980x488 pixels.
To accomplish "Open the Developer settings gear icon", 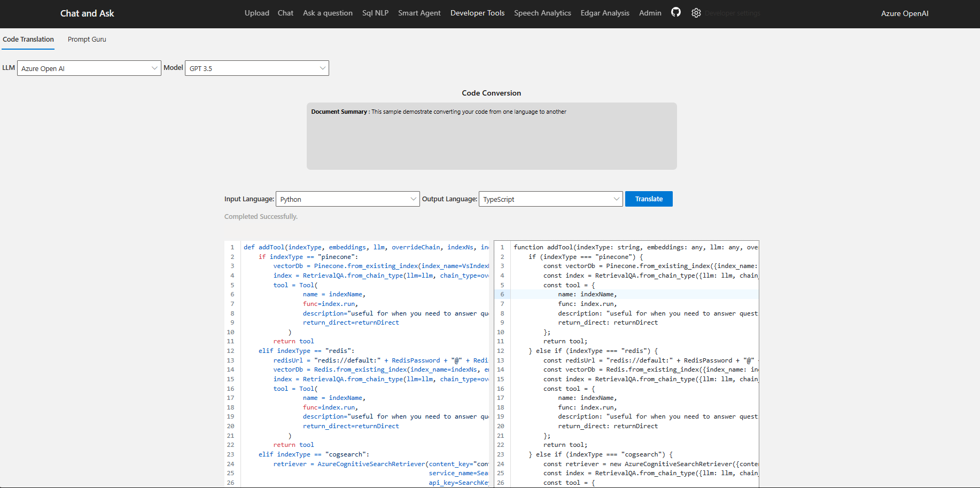I will [696, 13].
